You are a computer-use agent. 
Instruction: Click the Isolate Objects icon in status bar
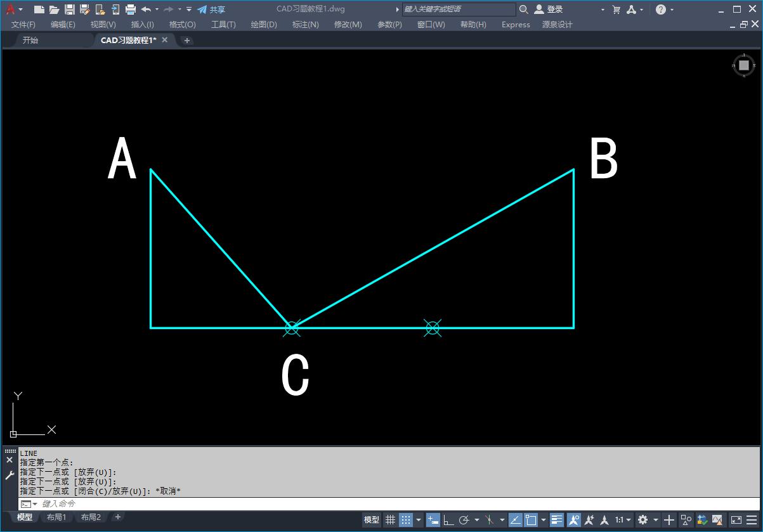pyautogui.click(x=685, y=520)
